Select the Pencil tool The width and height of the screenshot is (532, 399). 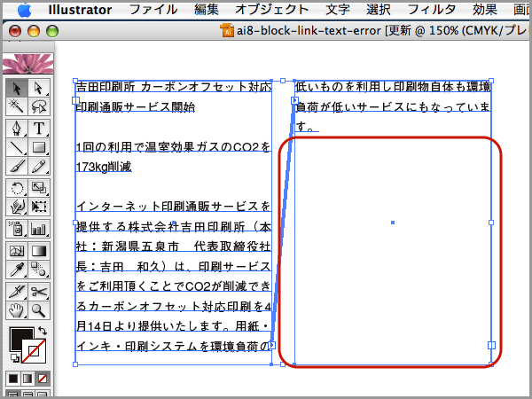tap(39, 167)
